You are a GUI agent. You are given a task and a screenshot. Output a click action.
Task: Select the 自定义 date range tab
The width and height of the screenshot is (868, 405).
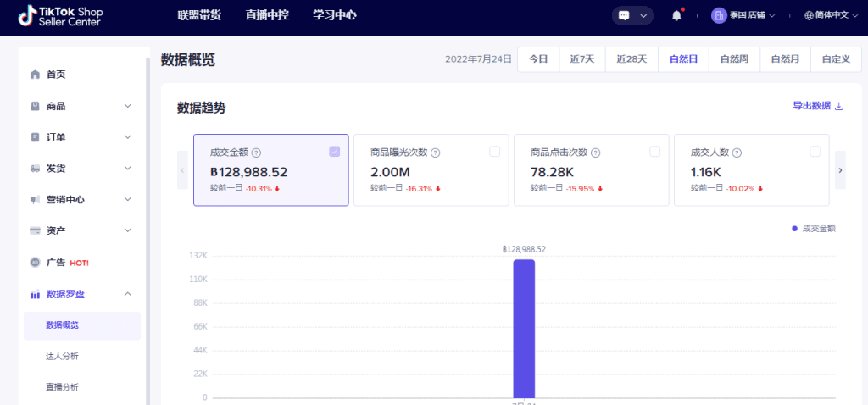click(836, 59)
